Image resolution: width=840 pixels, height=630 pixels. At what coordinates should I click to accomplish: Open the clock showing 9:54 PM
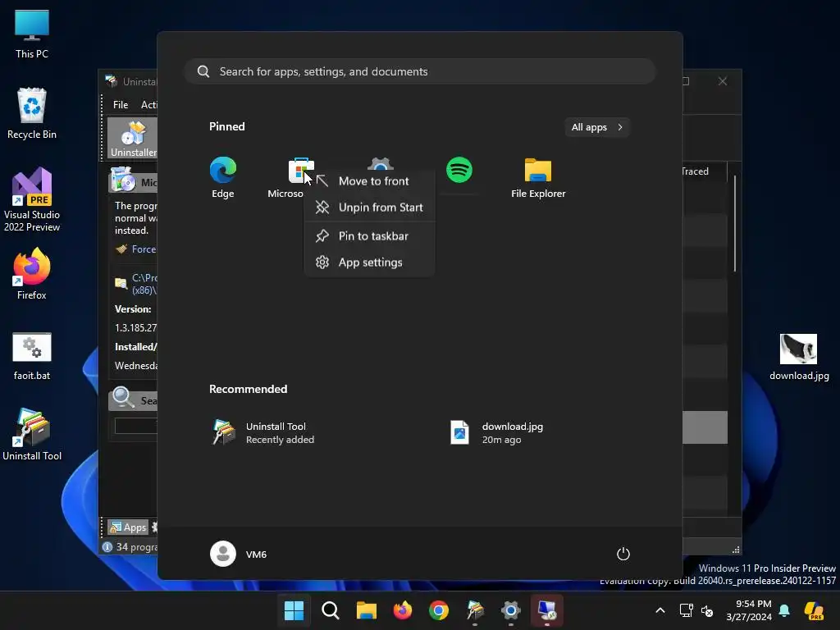pos(749,610)
